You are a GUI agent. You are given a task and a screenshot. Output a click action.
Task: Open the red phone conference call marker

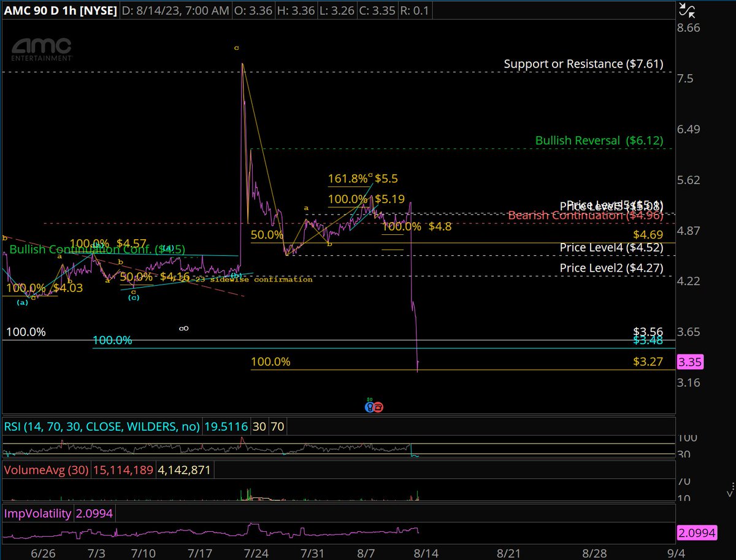[378, 406]
